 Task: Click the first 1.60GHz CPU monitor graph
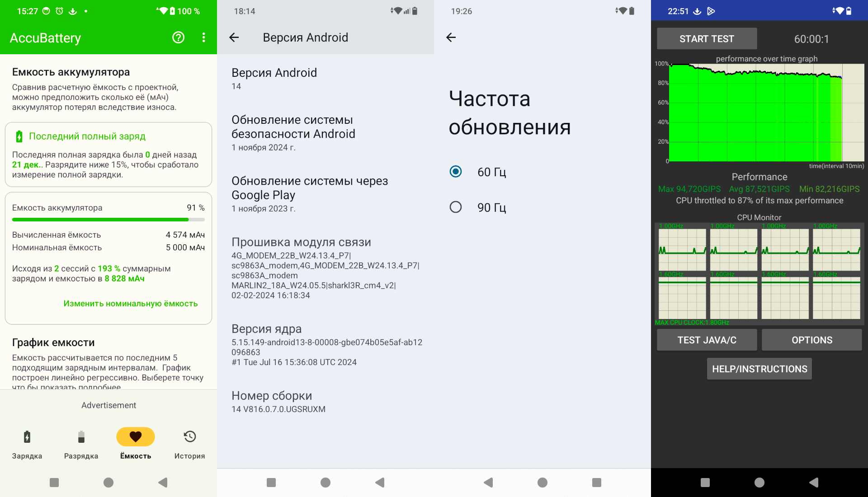682,298
